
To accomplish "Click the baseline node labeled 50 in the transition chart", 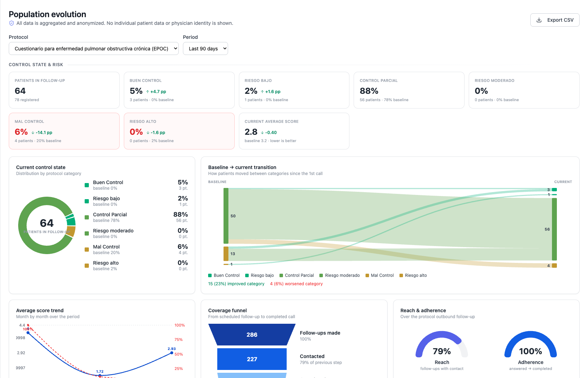I will 226,216.
